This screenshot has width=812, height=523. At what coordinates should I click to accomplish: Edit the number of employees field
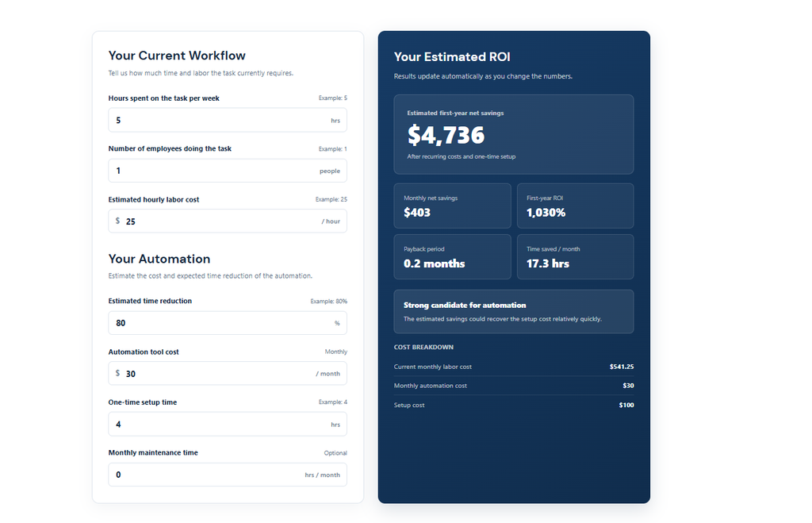228,171
